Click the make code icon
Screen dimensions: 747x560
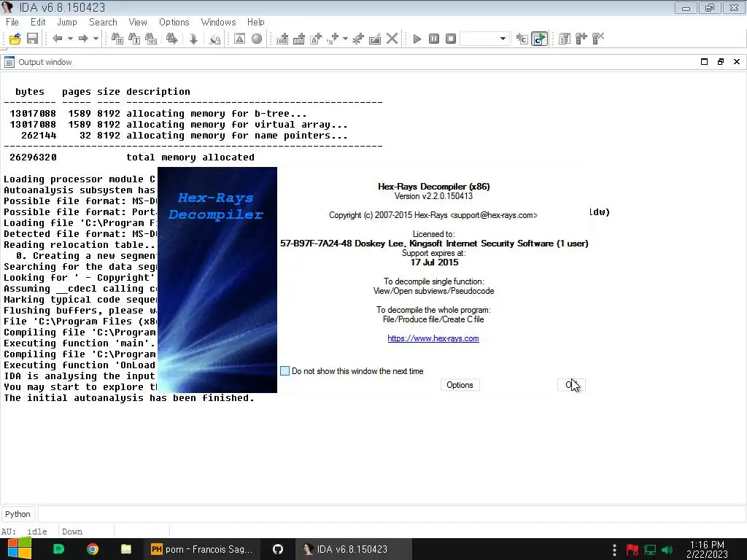coord(282,39)
